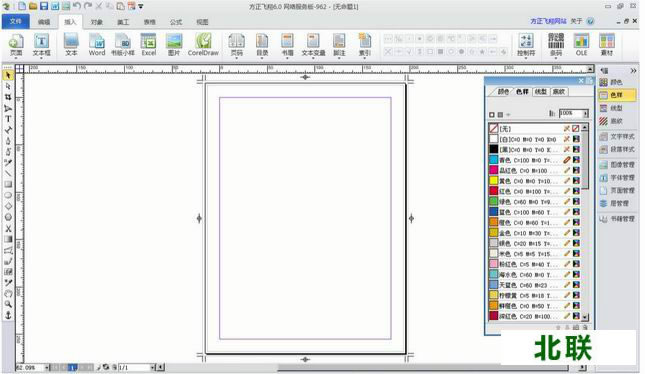
Task: Open the Founder FIT website link
Action: [x=548, y=21]
